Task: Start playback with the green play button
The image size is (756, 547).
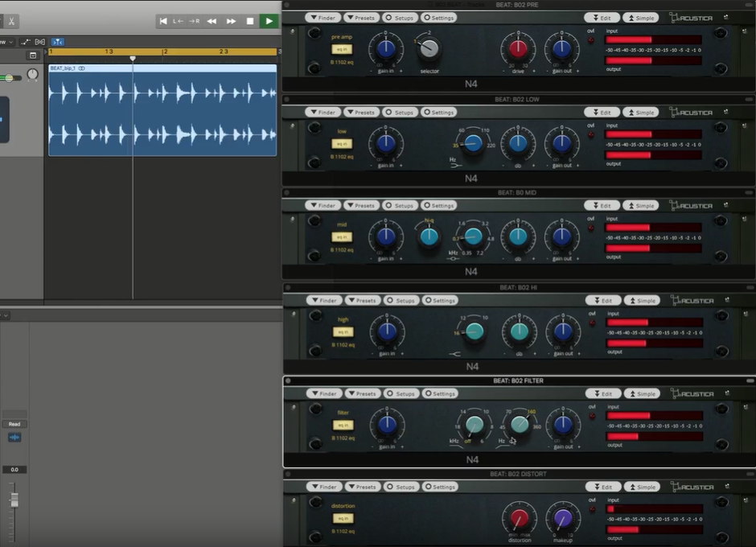Action: tap(269, 21)
